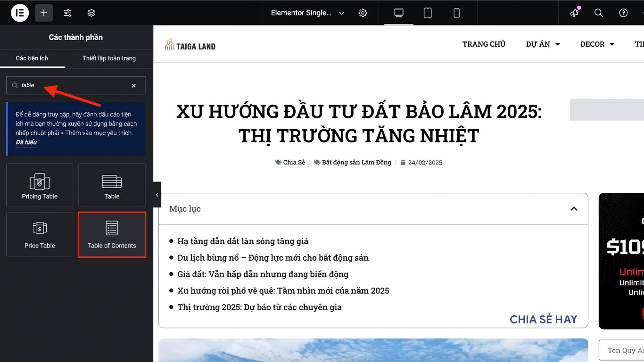Open the Help question-mark icon

tap(623, 13)
